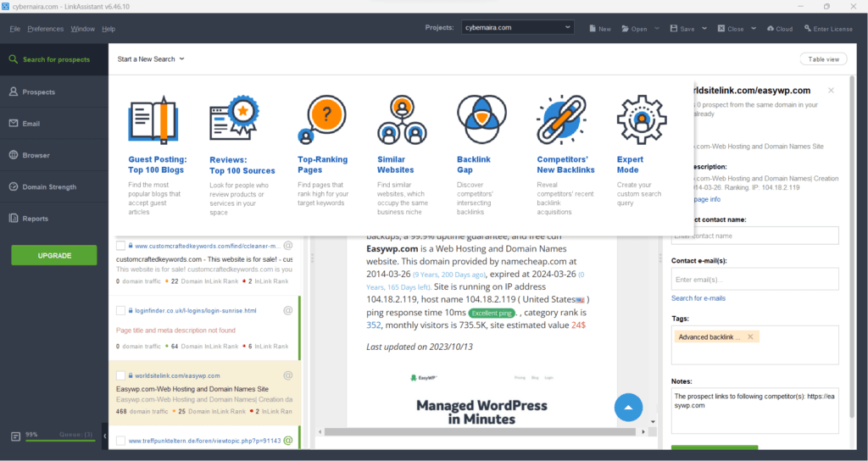The width and height of the screenshot is (868, 461).
Task: Click the 99% queue progress bar
Action: 60,441
